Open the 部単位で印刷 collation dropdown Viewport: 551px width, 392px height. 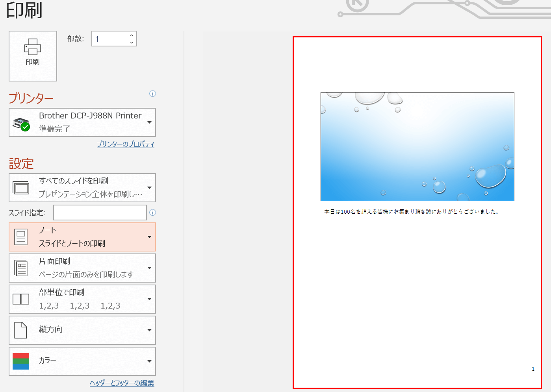tap(82, 299)
